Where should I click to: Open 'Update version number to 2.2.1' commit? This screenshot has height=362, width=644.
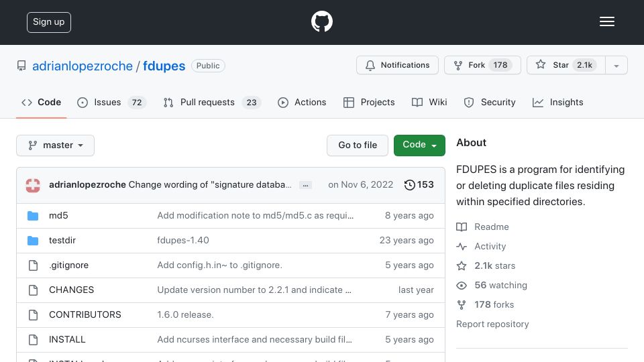point(254,290)
